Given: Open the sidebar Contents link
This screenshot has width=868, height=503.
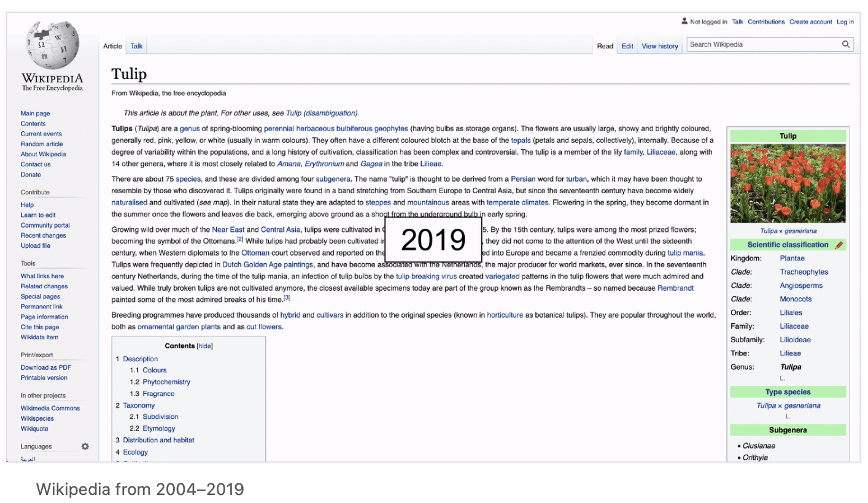Looking at the screenshot, I should click(33, 124).
